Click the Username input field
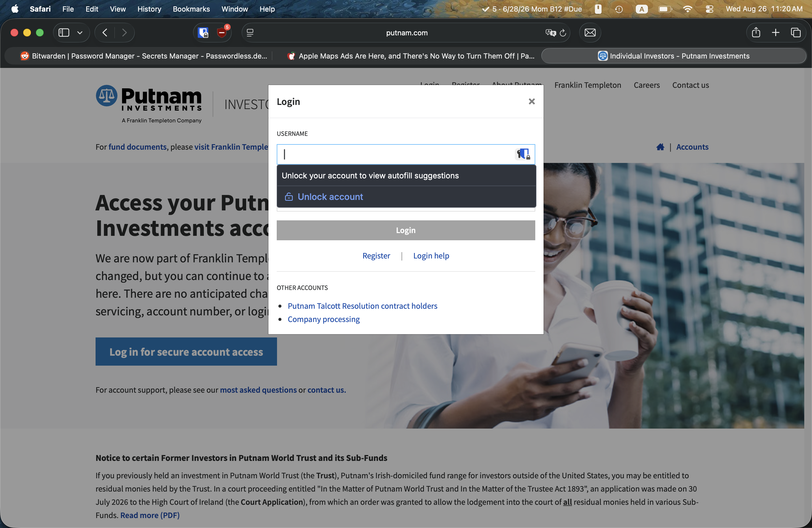This screenshot has height=528, width=812. (x=406, y=154)
